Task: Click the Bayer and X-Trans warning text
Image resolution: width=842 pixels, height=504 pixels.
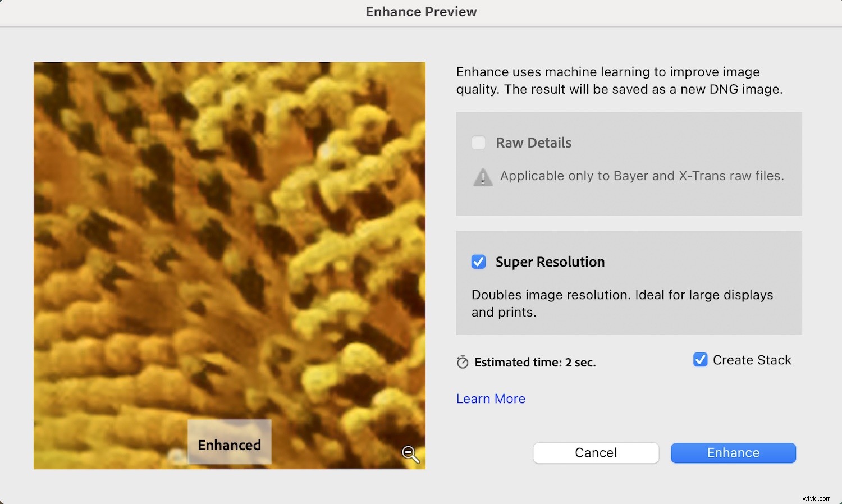Action: [642, 176]
